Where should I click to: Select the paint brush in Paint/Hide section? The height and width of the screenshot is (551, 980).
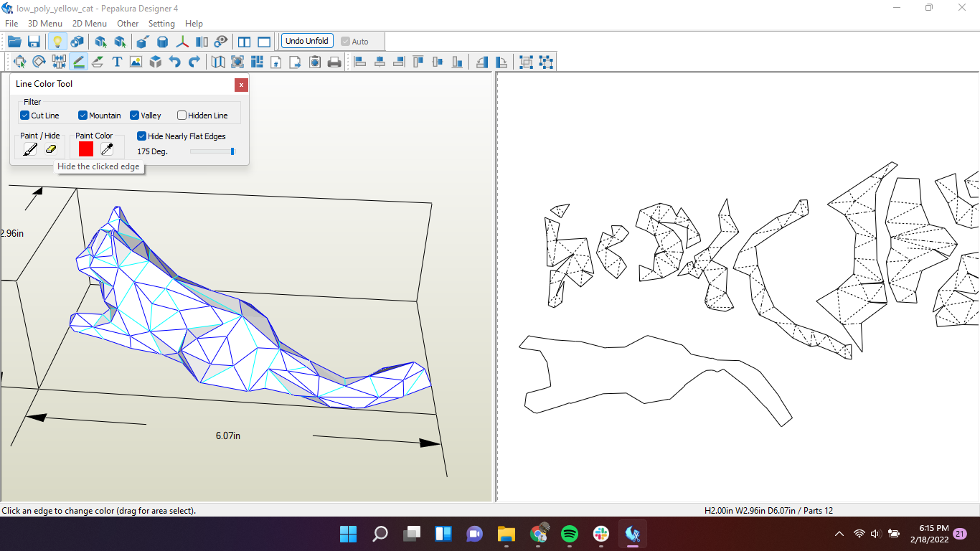tap(29, 149)
